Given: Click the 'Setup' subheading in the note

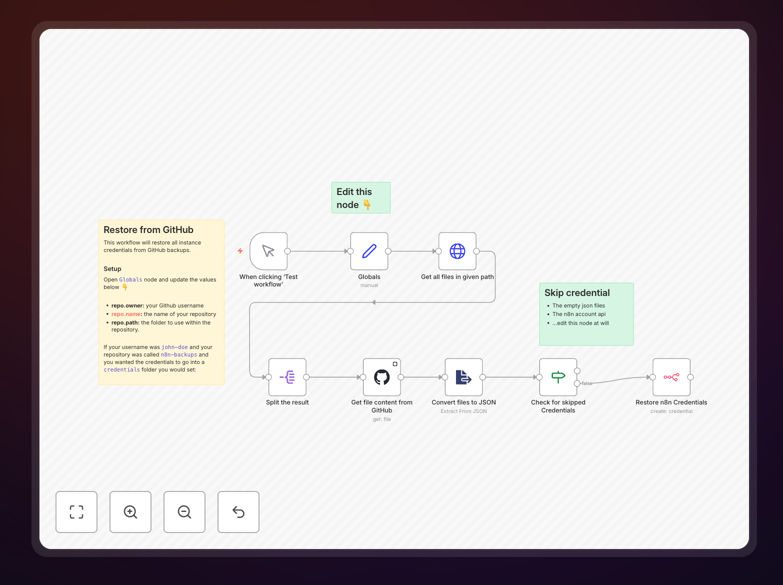Looking at the screenshot, I should (x=112, y=269).
